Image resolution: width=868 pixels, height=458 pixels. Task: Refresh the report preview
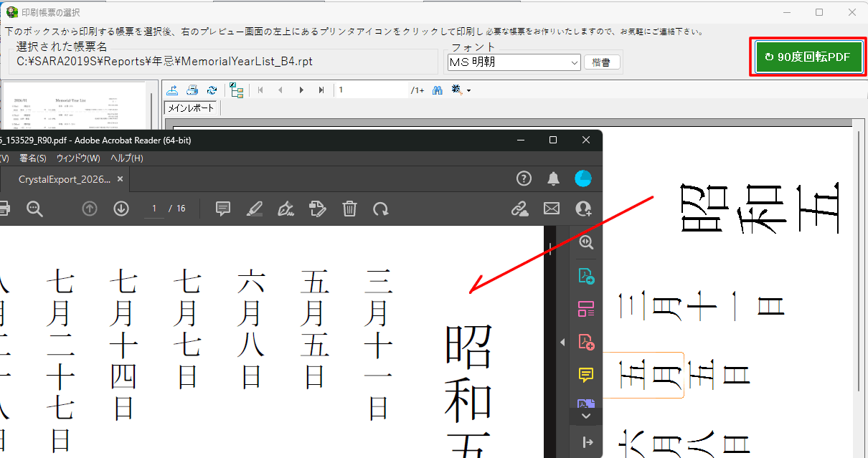click(x=212, y=90)
